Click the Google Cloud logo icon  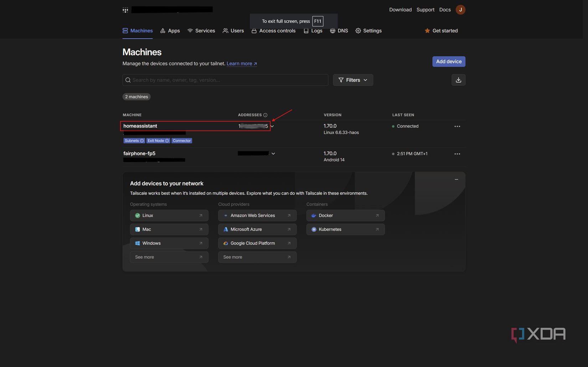point(226,243)
